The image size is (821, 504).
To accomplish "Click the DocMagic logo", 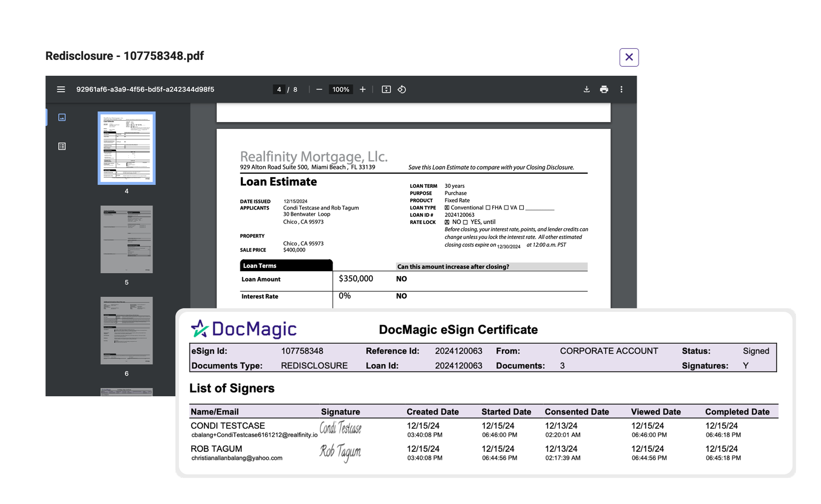I will (244, 329).
